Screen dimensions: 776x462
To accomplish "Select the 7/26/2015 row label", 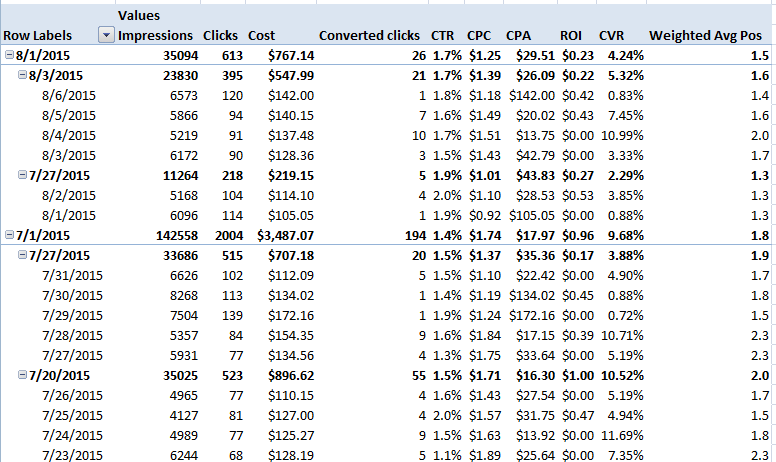I will 72,395.
